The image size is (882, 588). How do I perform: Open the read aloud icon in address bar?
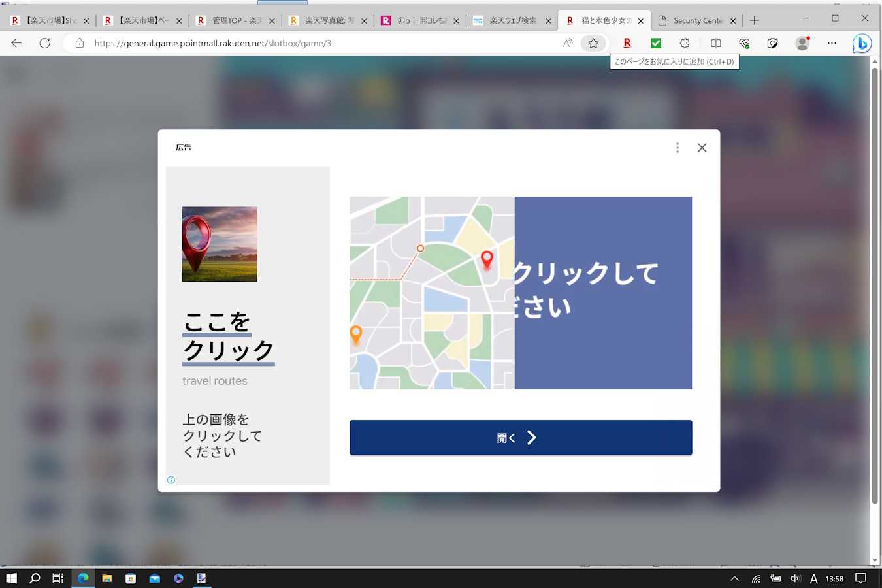[567, 43]
